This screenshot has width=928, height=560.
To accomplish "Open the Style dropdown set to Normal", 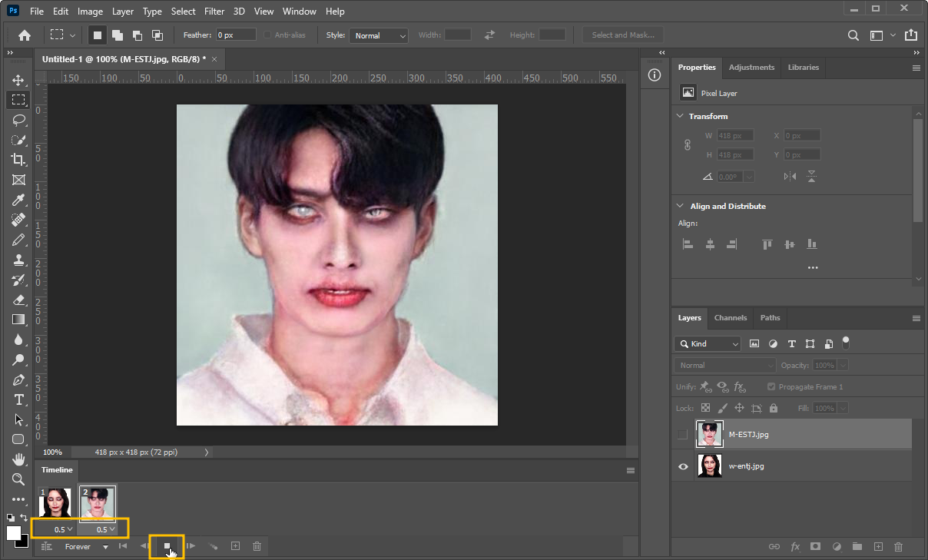I will coord(379,35).
